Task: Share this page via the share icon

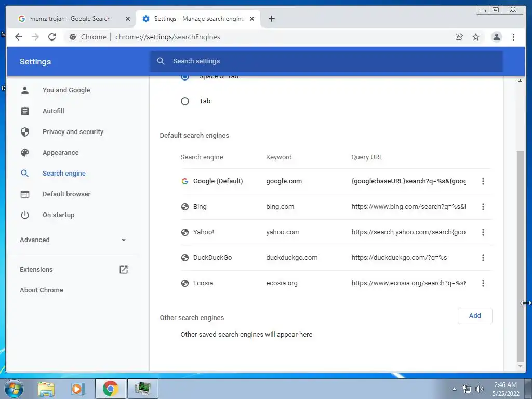Action: [459, 37]
